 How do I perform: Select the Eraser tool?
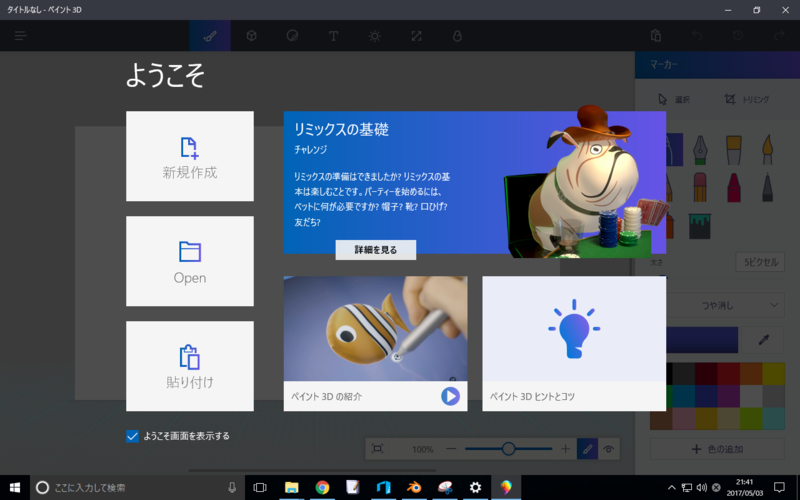pyautogui.click(x=700, y=187)
